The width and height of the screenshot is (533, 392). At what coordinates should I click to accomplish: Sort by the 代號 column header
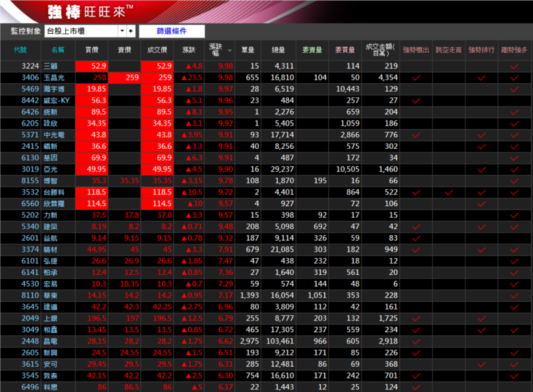tap(20, 50)
